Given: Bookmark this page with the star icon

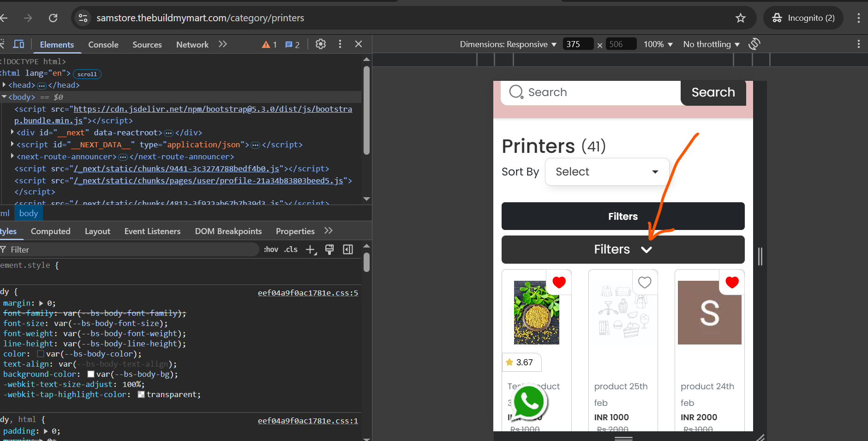Looking at the screenshot, I should (741, 18).
